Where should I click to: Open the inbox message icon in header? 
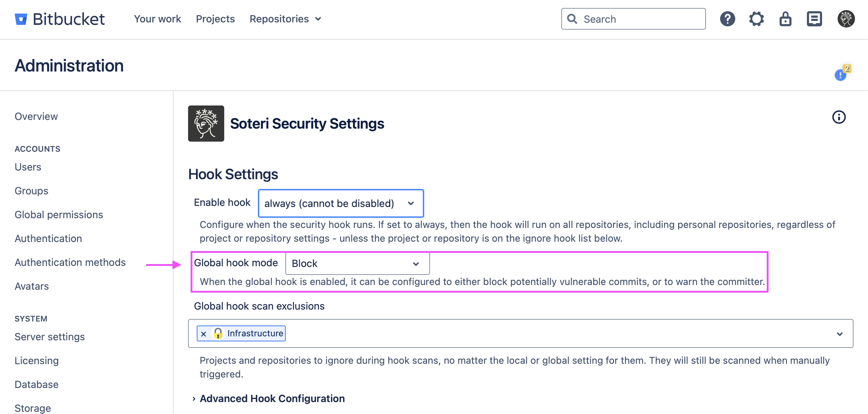click(814, 19)
